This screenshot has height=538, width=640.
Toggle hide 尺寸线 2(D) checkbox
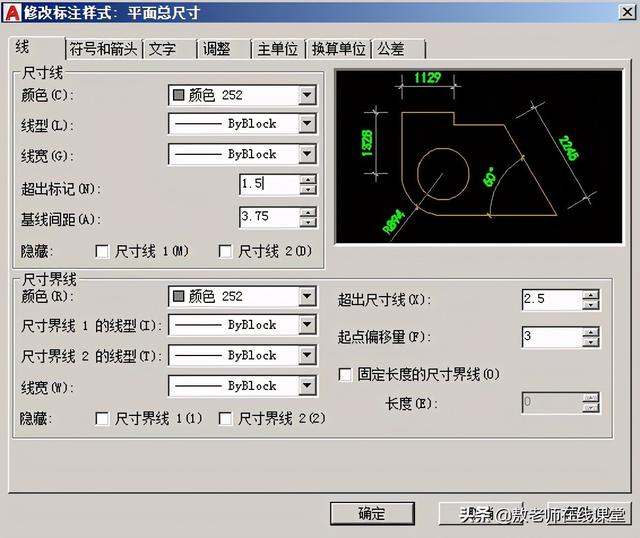coord(225,251)
